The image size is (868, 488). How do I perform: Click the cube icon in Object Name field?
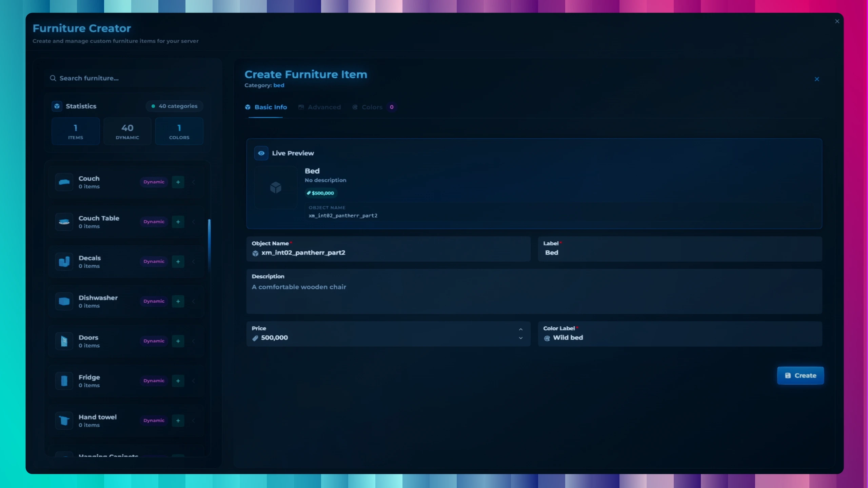tap(255, 253)
